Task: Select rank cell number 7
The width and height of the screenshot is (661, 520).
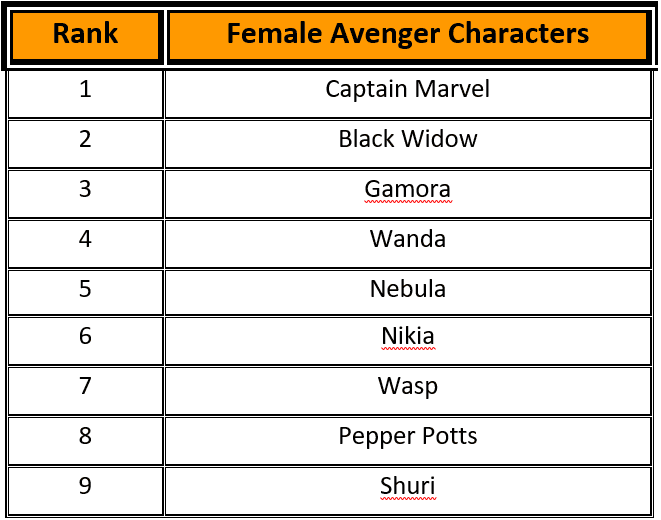Action: pyautogui.click(x=86, y=391)
